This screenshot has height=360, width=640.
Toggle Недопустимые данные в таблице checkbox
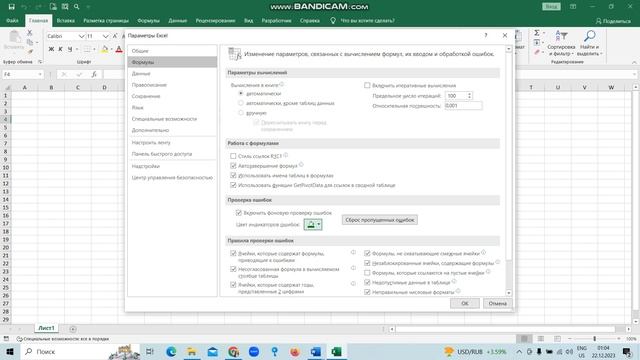click(367, 282)
